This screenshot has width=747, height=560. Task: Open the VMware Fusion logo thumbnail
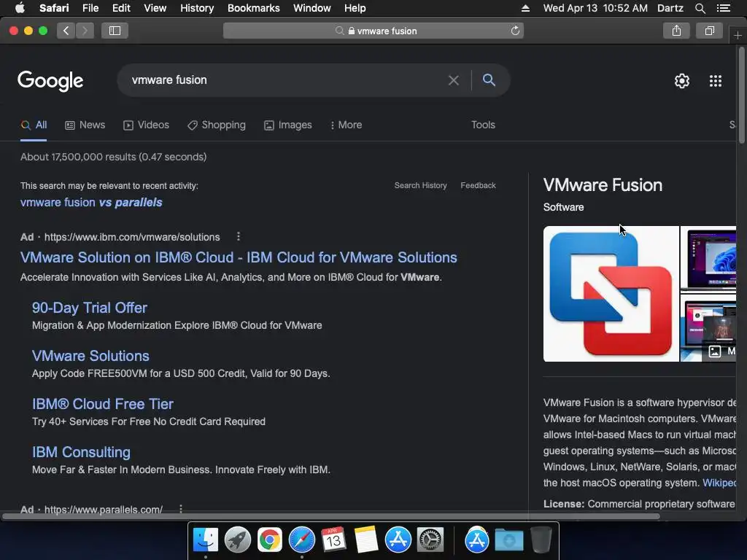(x=611, y=294)
